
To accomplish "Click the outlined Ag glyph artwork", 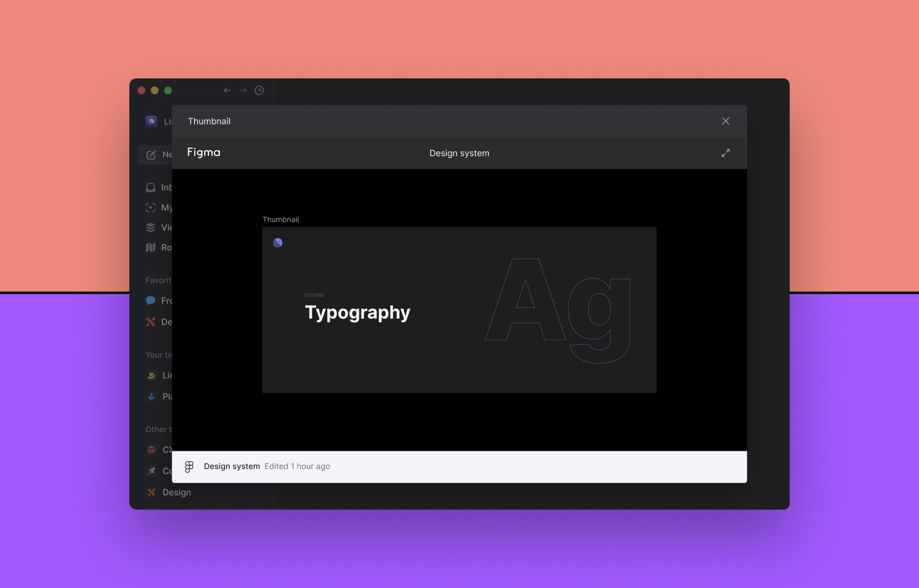I will click(x=558, y=311).
